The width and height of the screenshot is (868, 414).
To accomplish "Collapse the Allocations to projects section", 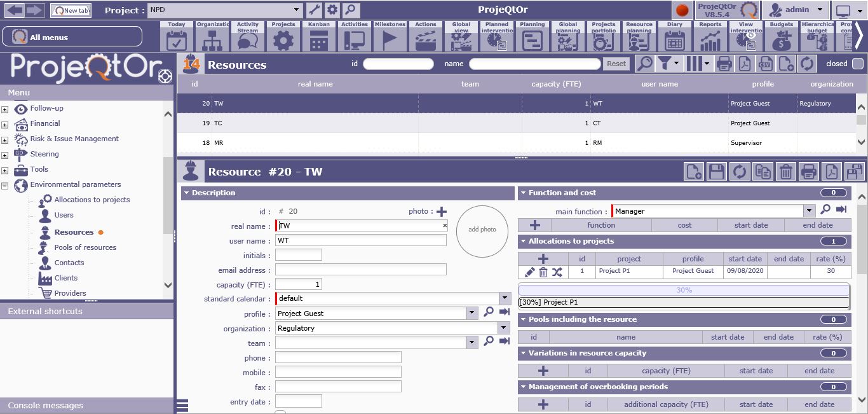I will (x=523, y=241).
